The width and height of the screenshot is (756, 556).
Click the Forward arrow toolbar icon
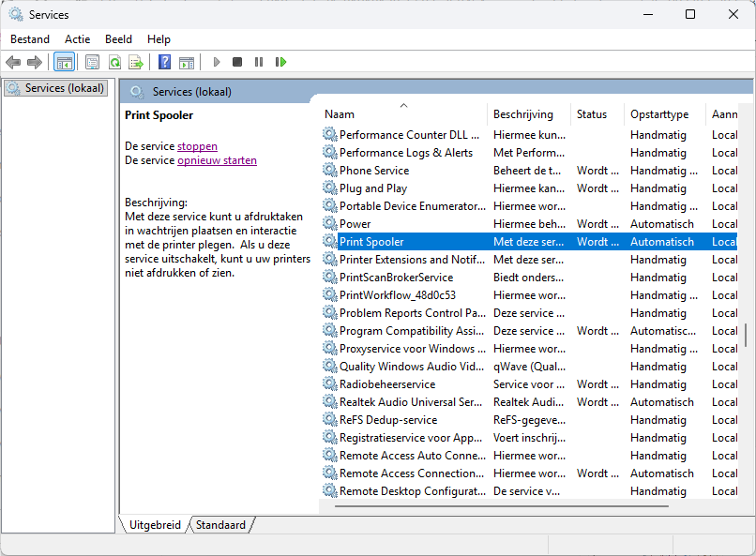(35, 62)
